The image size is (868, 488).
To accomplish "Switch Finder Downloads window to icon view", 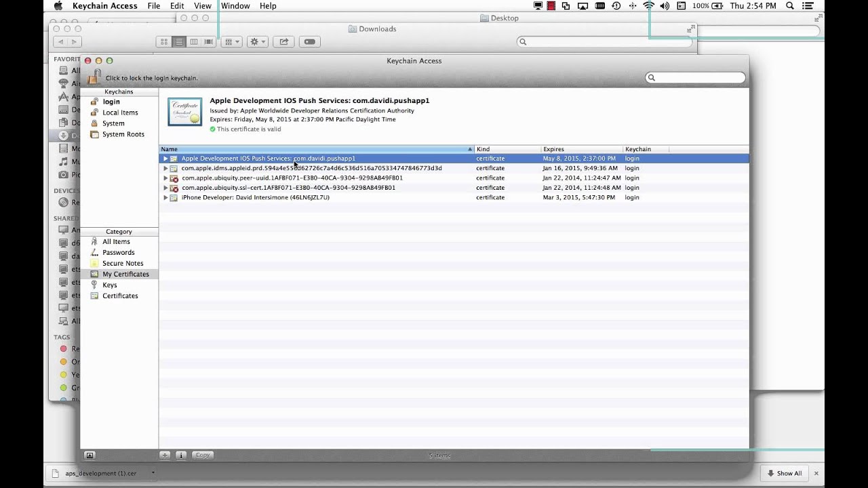I will (164, 42).
